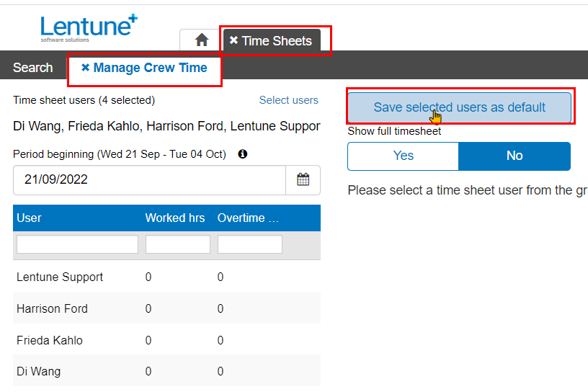The image size is (588, 392).
Task: Click the Lentune logo
Action: pyautogui.click(x=89, y=28)
